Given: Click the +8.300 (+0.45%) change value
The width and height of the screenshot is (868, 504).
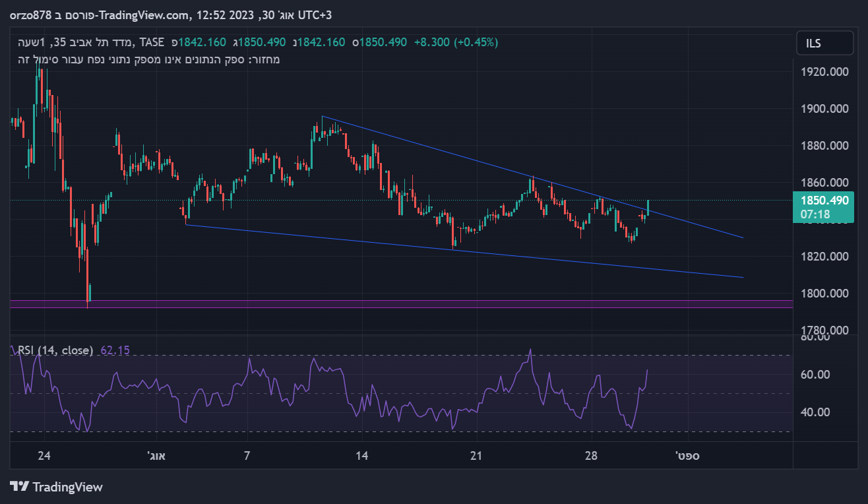Looking at the screenshot, I should [x=456, y=42].
